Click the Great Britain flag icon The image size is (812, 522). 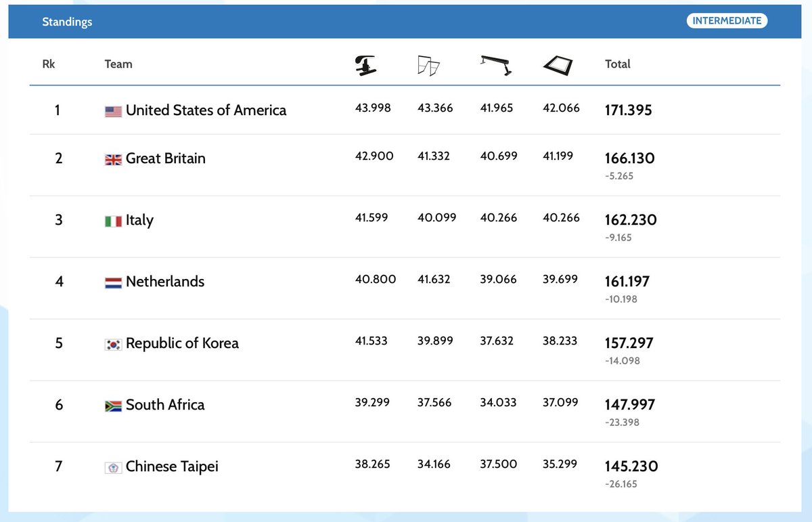(x=112, y=158)
